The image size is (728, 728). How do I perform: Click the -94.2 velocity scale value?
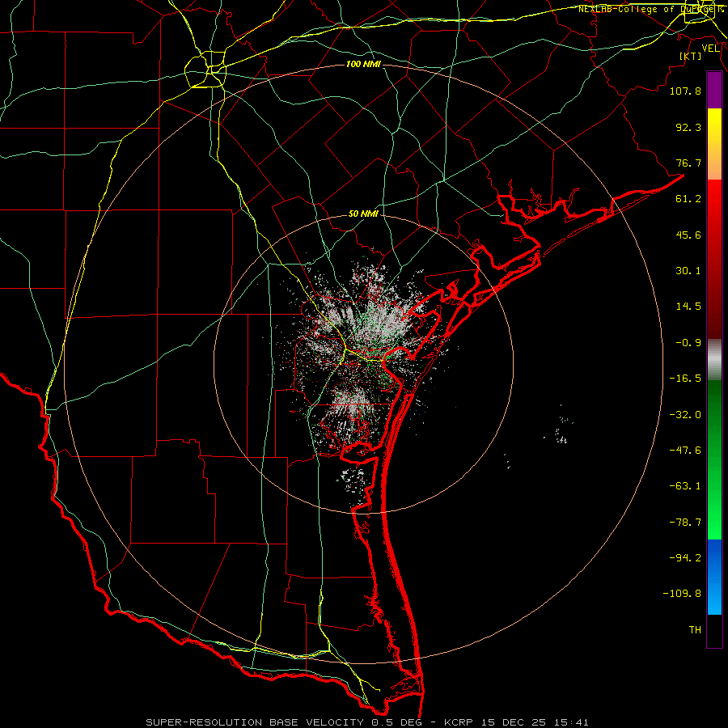click(685, 558)
